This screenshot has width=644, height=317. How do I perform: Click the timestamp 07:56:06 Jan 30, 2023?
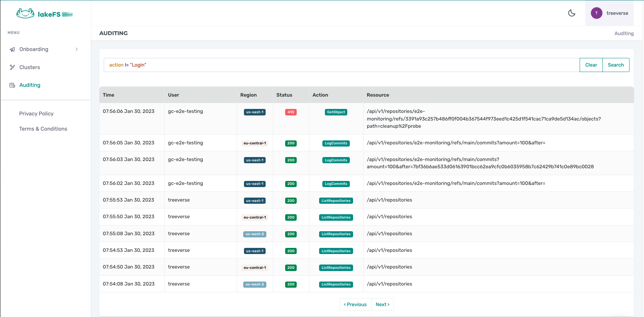[x=129, y=111]
